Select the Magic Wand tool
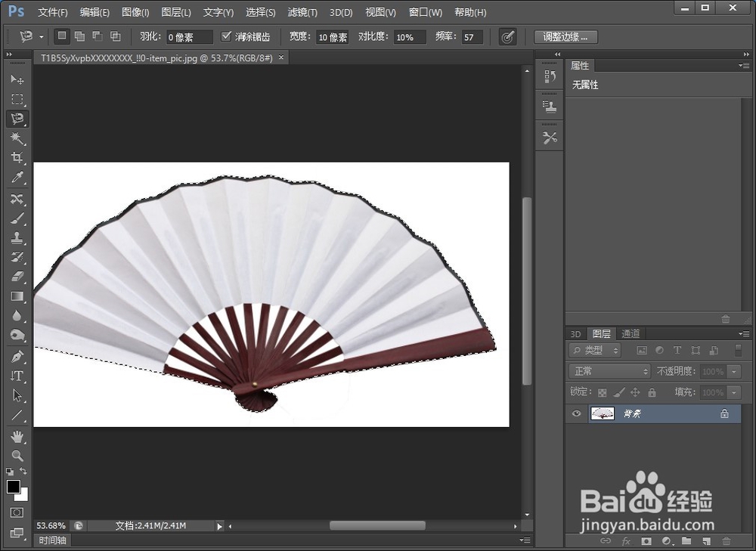 (17, 138)
